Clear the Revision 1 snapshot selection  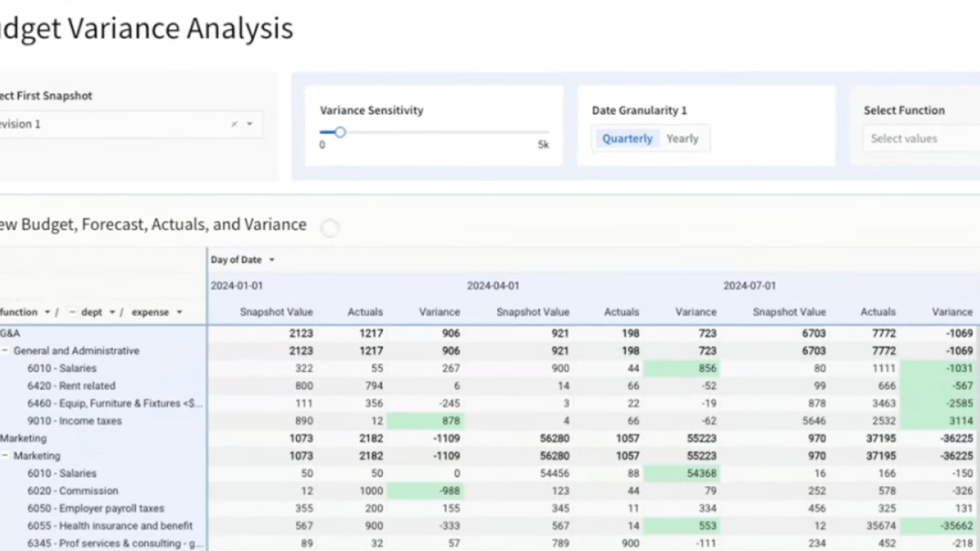pos(234,124)
